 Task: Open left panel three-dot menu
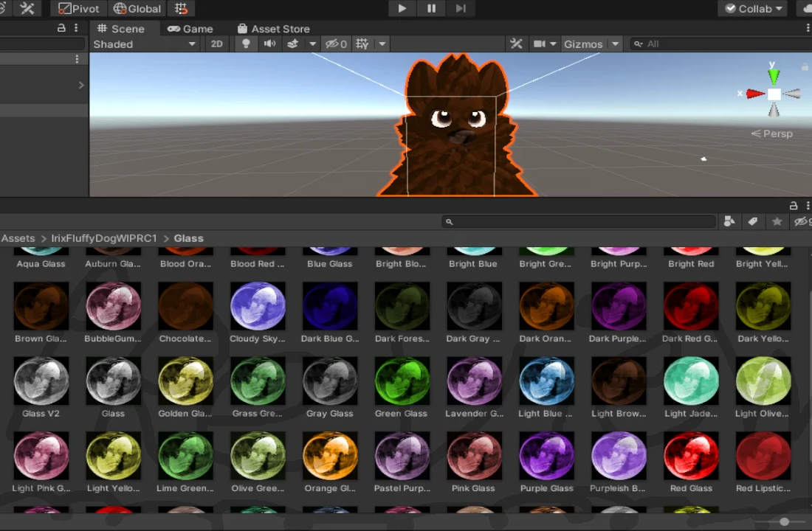[76, 28]
